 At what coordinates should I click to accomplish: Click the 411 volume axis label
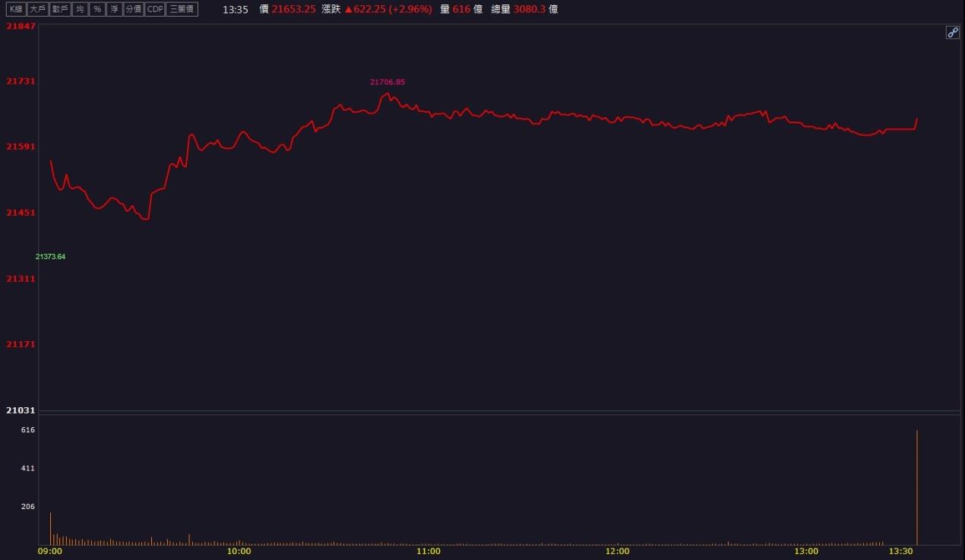tap(28, 468)
